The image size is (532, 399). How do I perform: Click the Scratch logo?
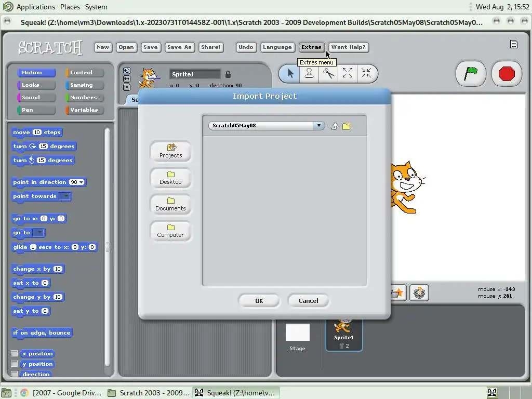pyautogui.click(x=50, y=48)
